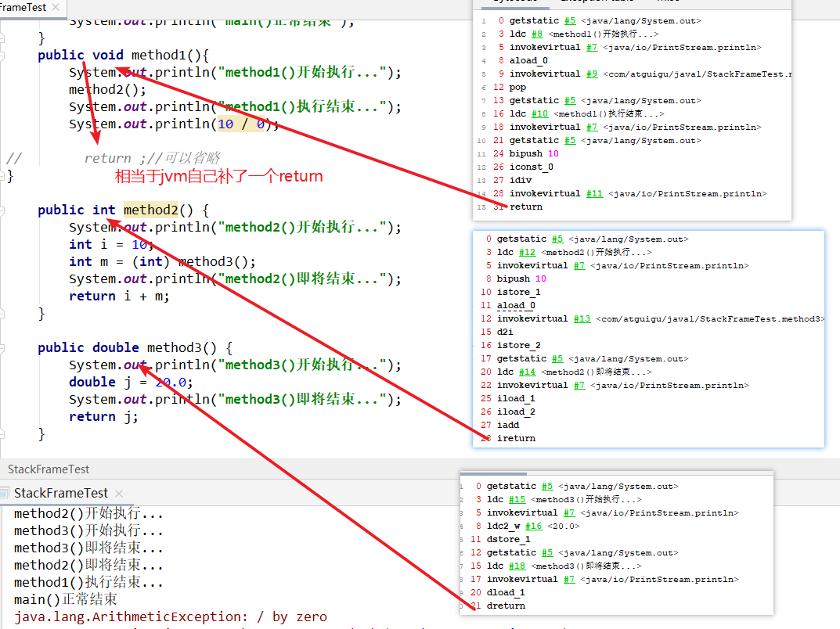Click console output 'method1()执行结束...'
Viewport: 840px width, 629px height.
tap(88, 582)
